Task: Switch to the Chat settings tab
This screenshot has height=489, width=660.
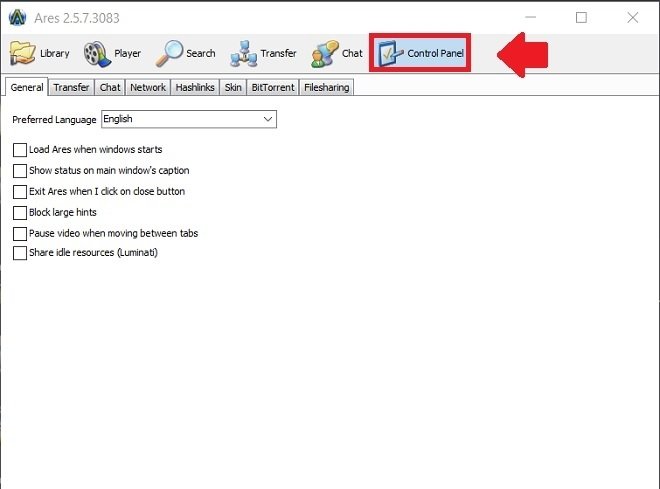Action: [110, 87]
